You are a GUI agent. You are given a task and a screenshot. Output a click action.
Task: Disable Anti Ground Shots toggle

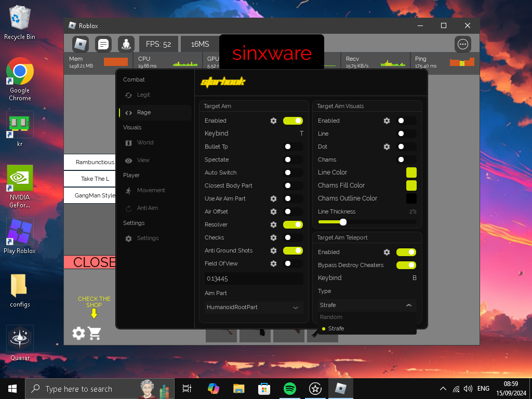293,251
